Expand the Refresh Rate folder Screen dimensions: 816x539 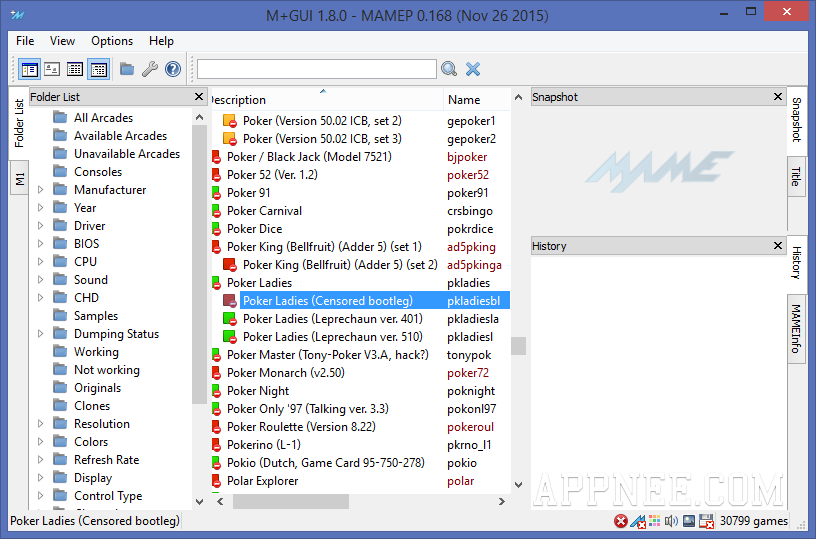tap(40, 460)
